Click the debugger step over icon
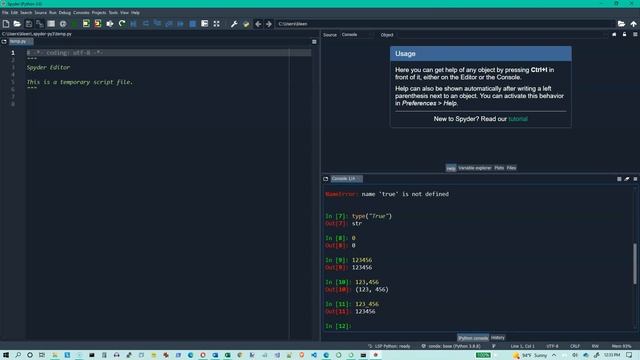The width and height of the screenshot is (640, 360). (x=146, y=24)
